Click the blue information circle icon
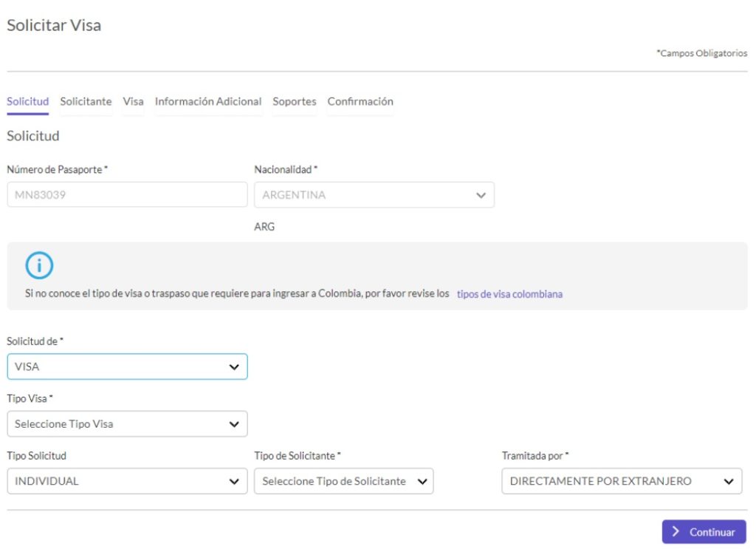The image size is (756, 549). pyautogui.click(x=39, y=265)
